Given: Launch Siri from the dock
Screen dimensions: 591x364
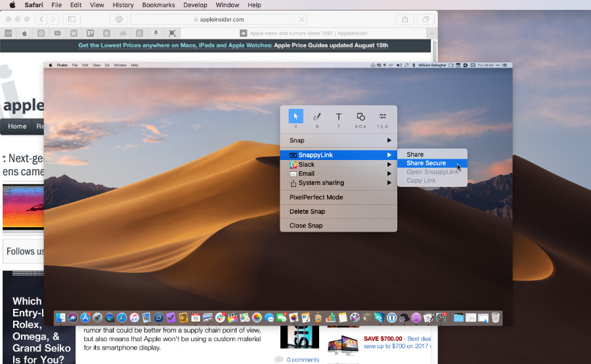Looking at the screenshot, I should coord(73,317).
